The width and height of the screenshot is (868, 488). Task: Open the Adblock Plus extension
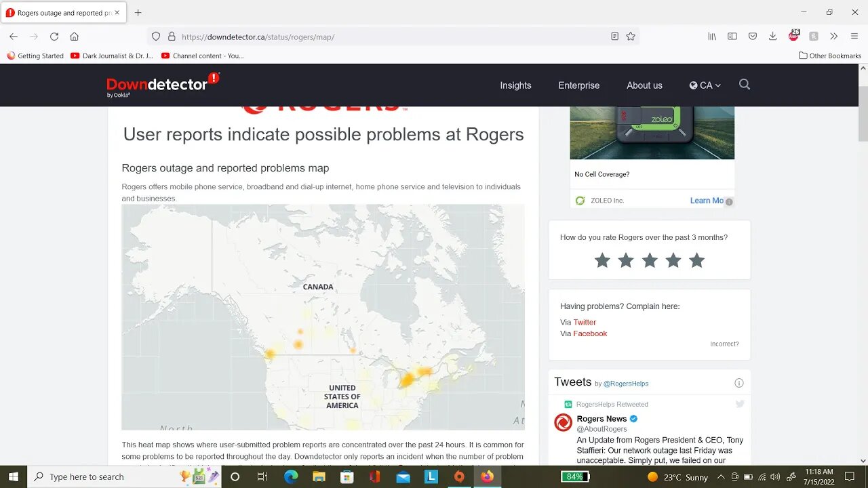[793, 36]
